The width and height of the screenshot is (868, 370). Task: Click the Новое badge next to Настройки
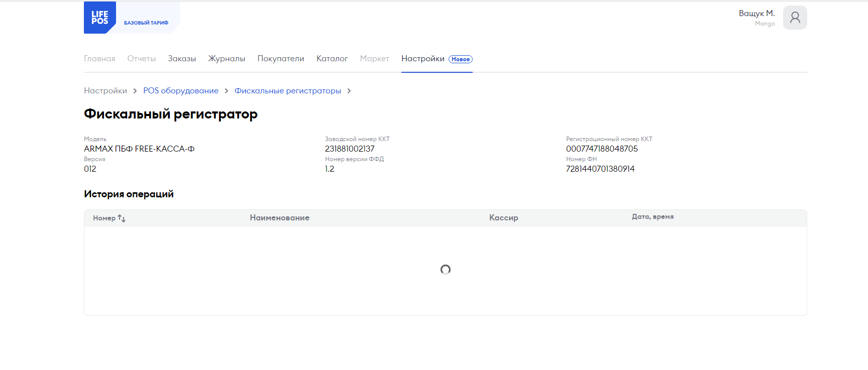tap(461, 59)
